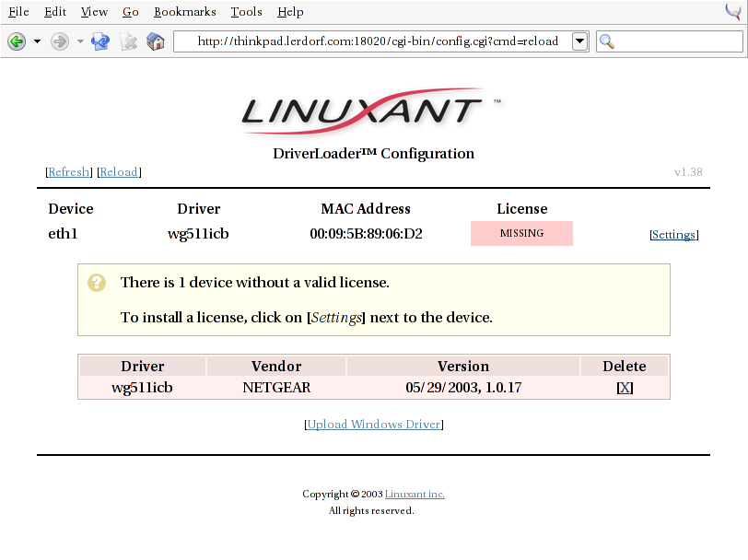The height and width of the screenshot is (560, 748).
Task: Click the browser Back arrow icon
Action: (x=17, y=41)
